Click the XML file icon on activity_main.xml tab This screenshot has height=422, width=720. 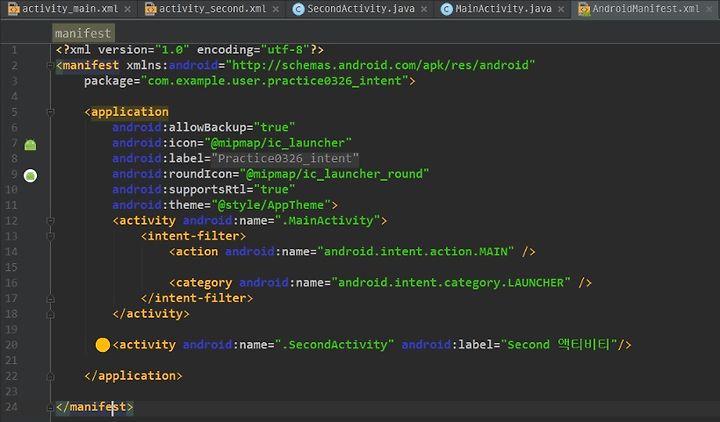tap(13, 9)
